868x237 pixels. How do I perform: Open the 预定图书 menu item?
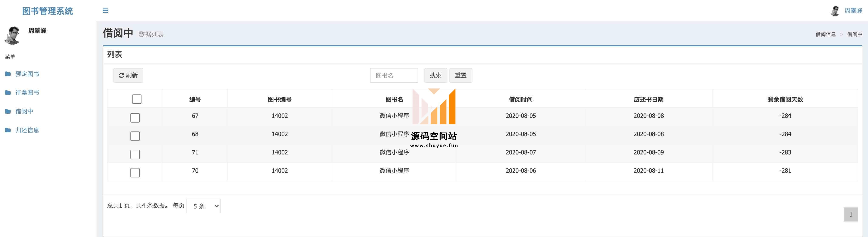[x=27, y=74]
